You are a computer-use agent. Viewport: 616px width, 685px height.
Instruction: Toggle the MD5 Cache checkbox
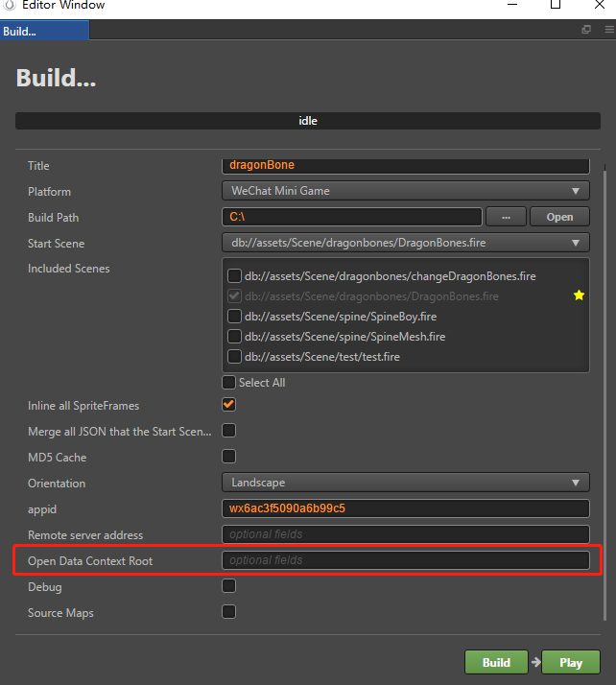click(229, 457)
